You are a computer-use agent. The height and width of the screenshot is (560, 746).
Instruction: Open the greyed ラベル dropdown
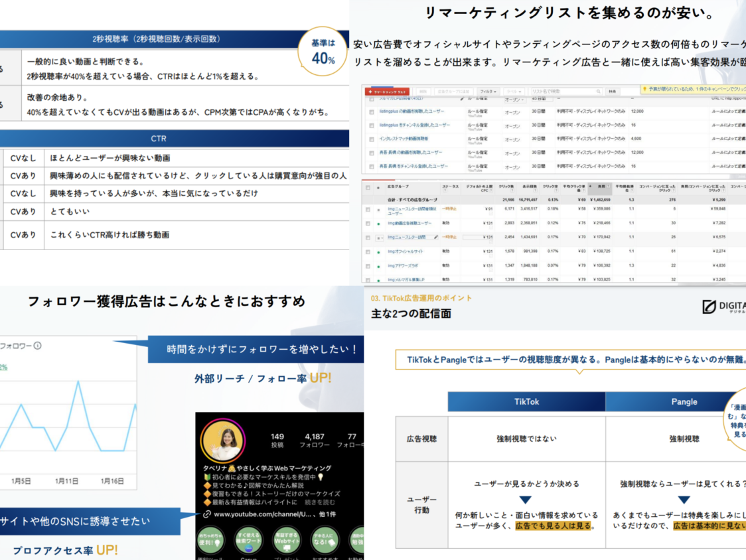[514, 92]
